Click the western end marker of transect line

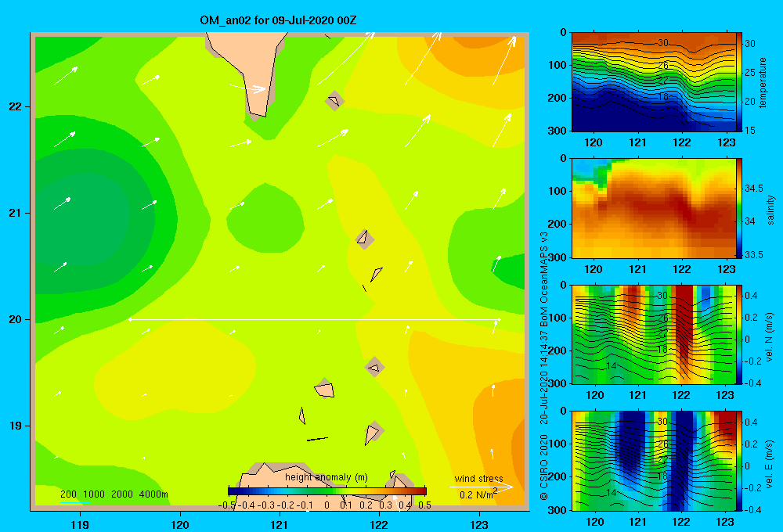[130, 319]
